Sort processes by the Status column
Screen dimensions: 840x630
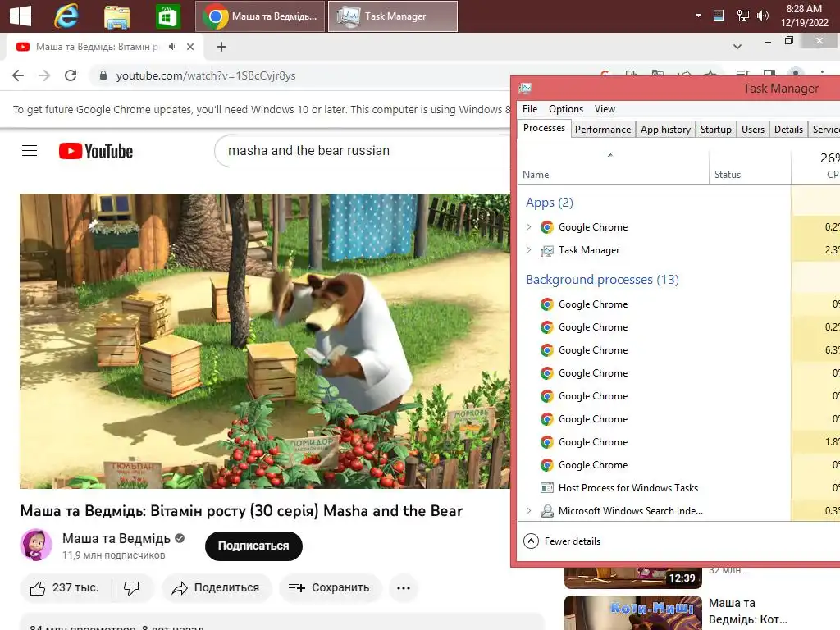[x=750, y=167]
